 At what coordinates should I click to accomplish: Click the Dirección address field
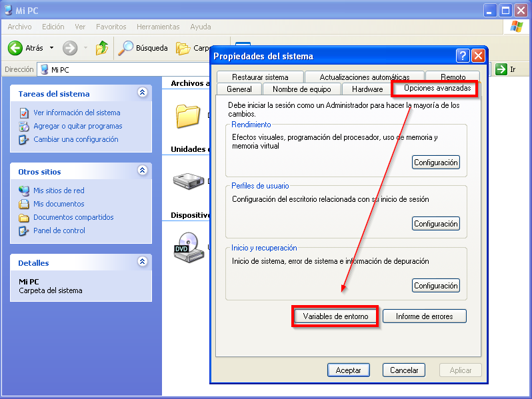pos(120,69)
